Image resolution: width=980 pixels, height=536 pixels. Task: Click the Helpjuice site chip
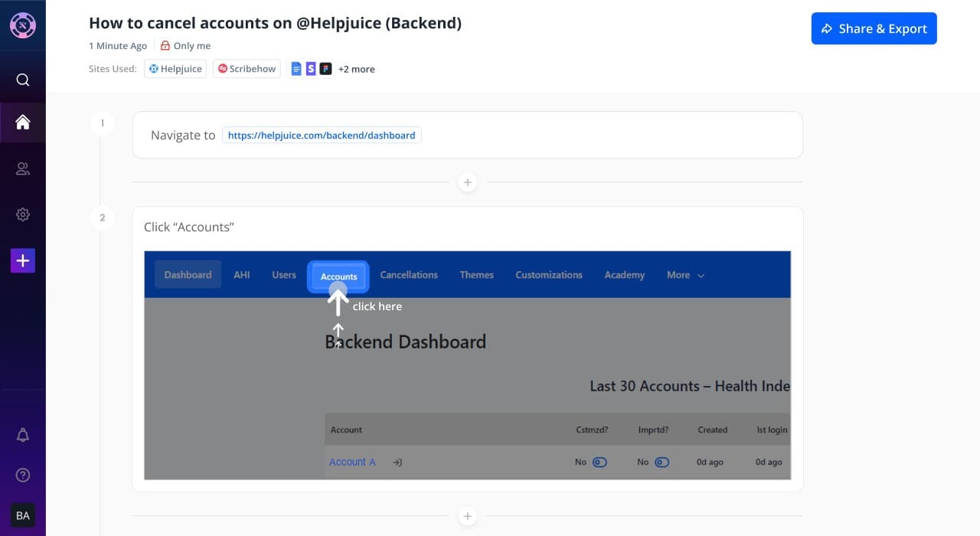(175, 69)
